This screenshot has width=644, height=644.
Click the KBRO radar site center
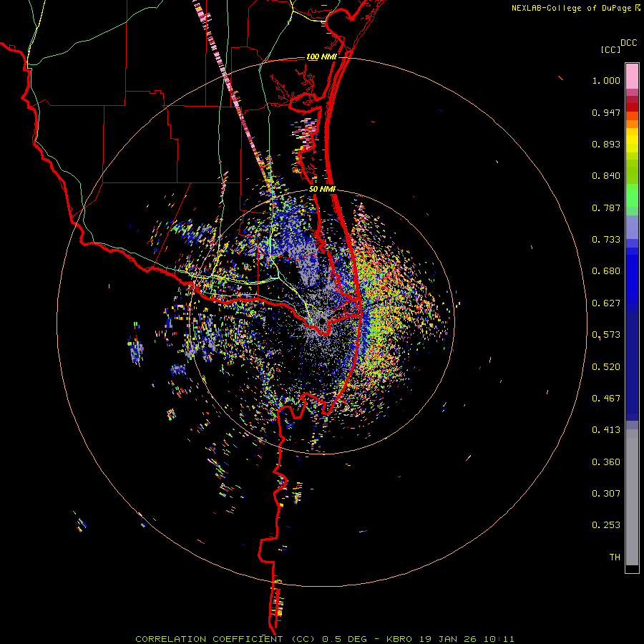pos(323,321)
